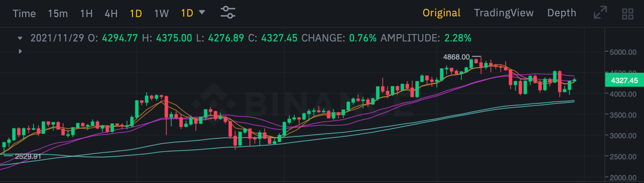Image resolution: width=644 pixels, height=183 pixels.
Task: Switch to the 1H interval
Action: pyautogui.click(x=86, y=13)
